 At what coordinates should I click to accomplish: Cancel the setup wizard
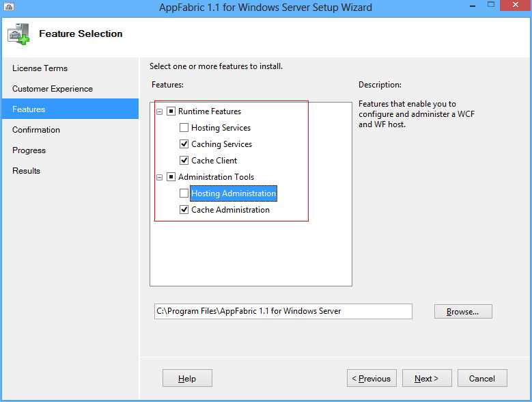(482, 378)
